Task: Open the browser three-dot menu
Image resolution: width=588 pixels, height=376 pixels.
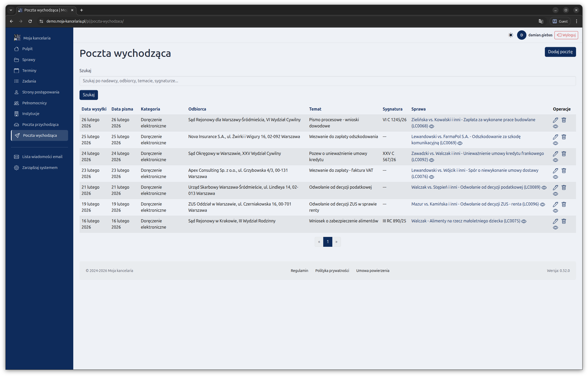Action: (x=576, y=21)
